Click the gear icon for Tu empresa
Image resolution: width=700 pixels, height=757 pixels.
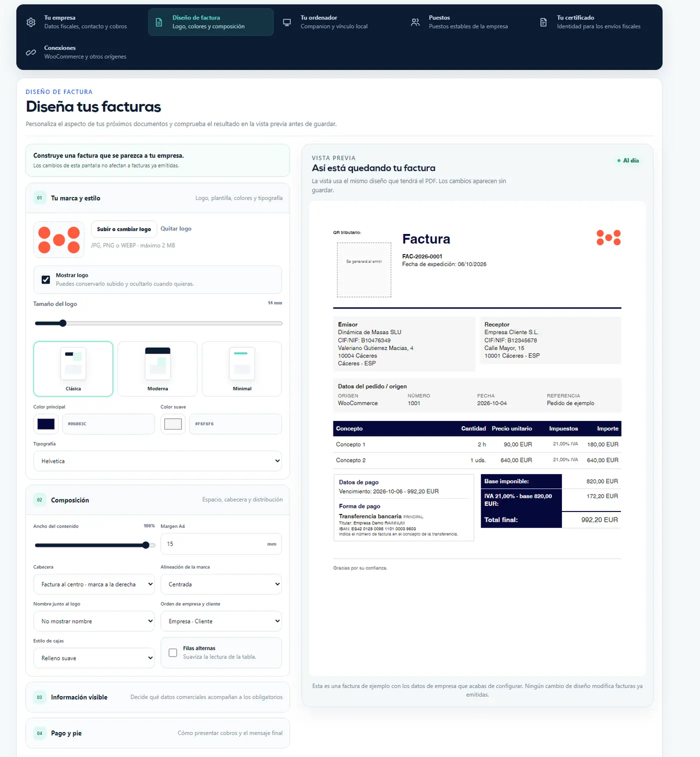click(31, 22)
